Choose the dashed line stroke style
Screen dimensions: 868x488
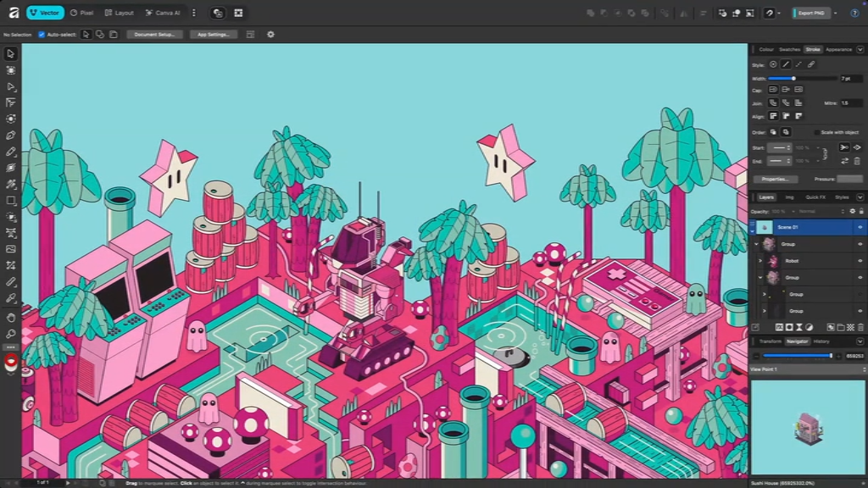[x=798, y=64]
